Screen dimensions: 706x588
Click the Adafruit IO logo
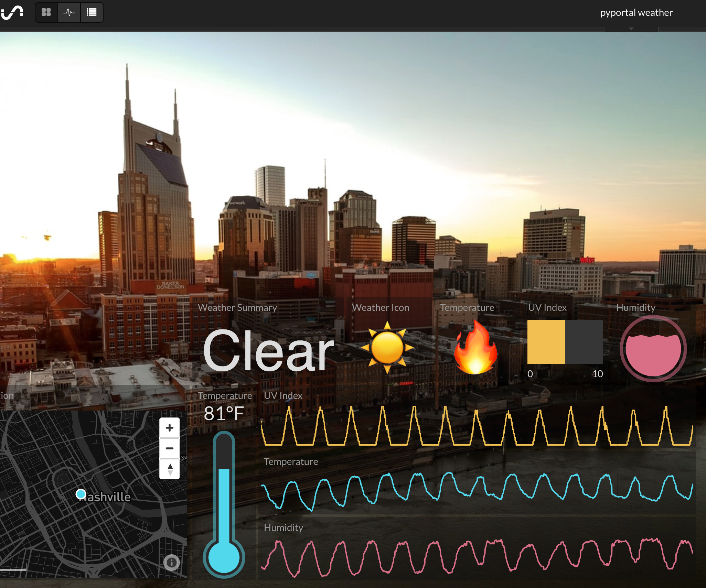click(x=13, y=12)
